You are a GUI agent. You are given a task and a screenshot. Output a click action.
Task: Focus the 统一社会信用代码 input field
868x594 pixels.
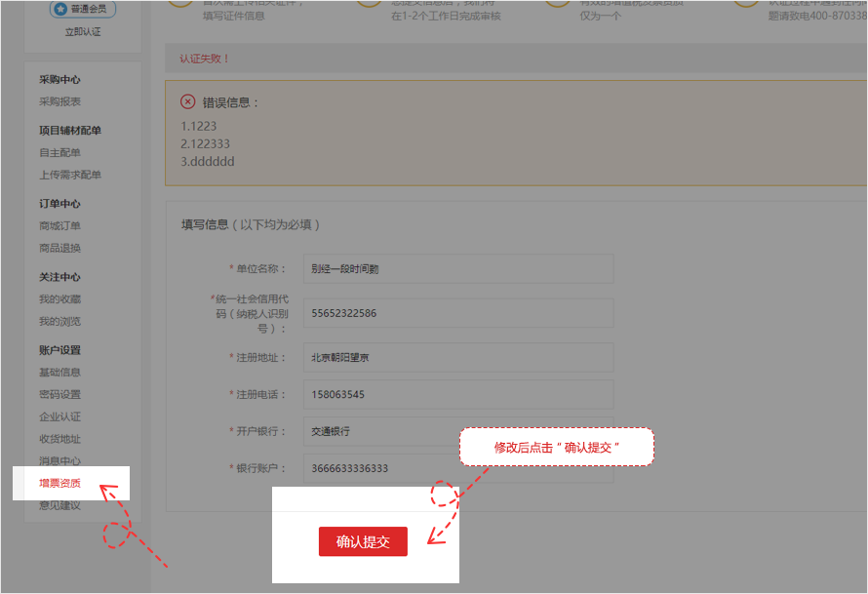pos(457,313)
